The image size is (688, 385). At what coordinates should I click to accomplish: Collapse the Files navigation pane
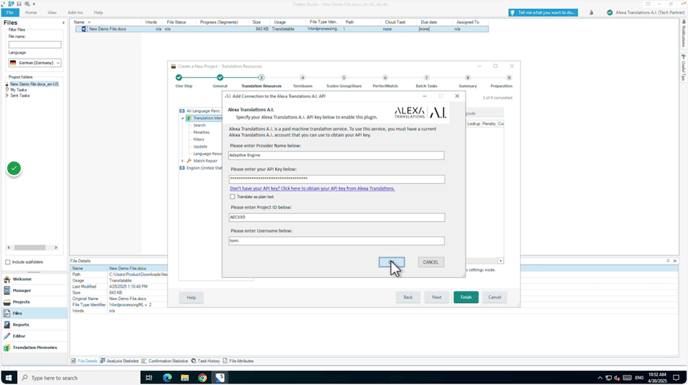tap(63, 22)
